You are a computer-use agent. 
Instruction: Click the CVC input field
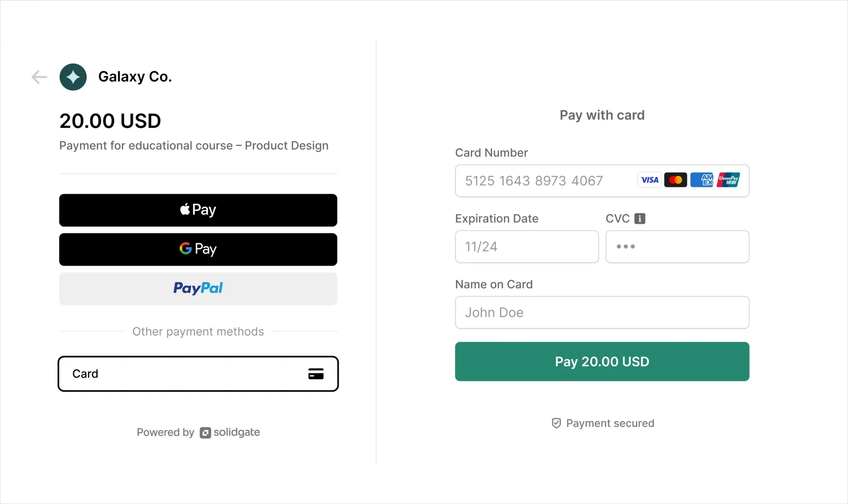[x=677, y=247]
